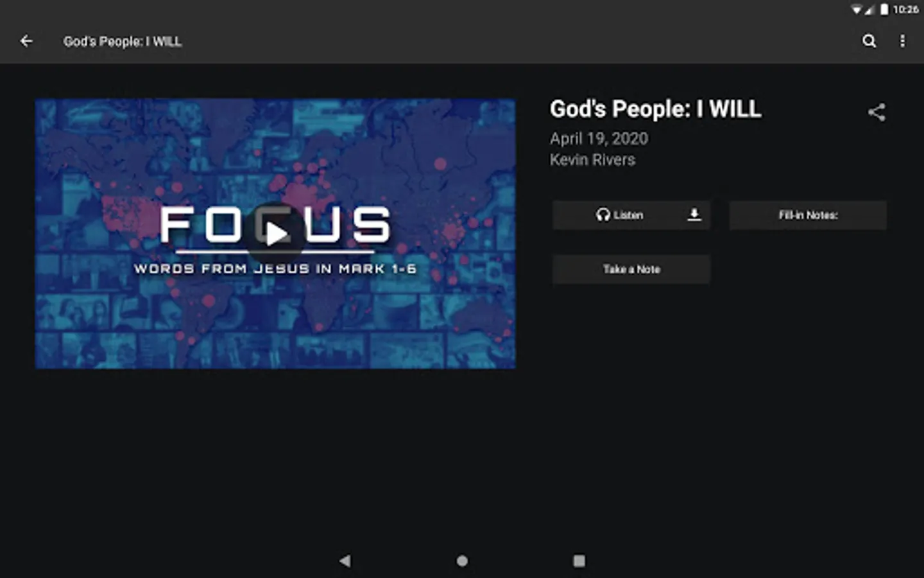This screenshot has height=578, width=924.
Task: Click the God's People: I WILL heading
Action: [x=655, y=109]
